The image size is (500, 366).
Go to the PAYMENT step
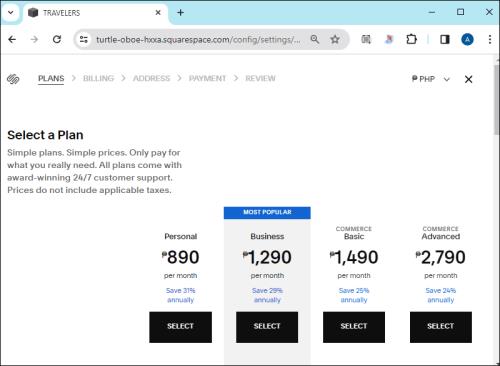(x=207, y=79)
